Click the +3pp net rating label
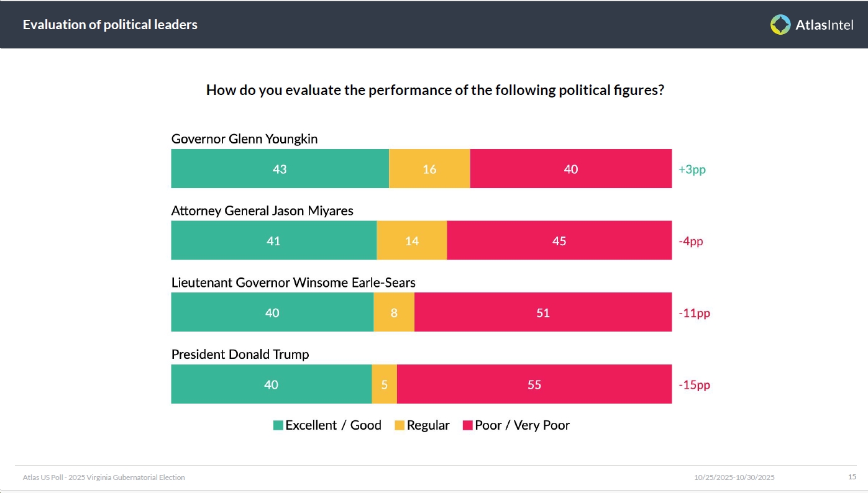This screenshot has height=493, width=868. tap(692, 170)
